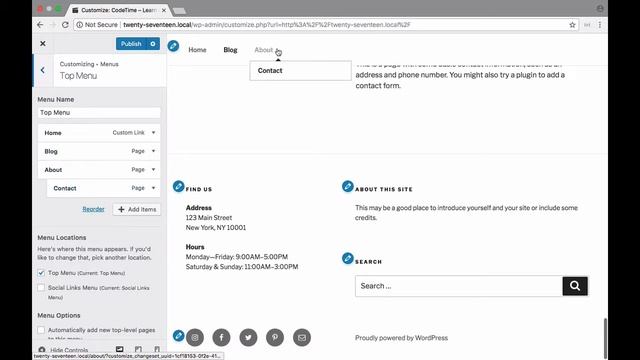Edit top menu via pencil shortcut icon
The width and height of the screenshot is (640, 360).
pos(173,46)
